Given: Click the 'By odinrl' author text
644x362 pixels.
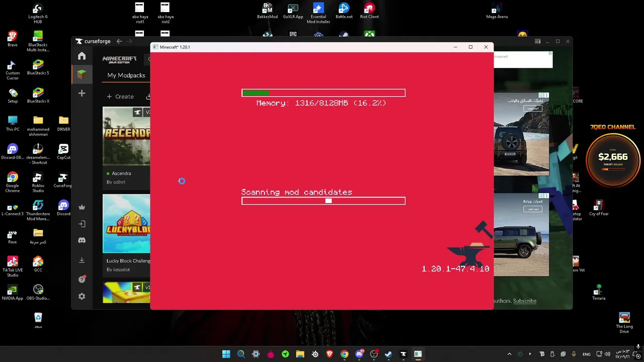Looking at the screenshot, I should (x=116, y=182).
